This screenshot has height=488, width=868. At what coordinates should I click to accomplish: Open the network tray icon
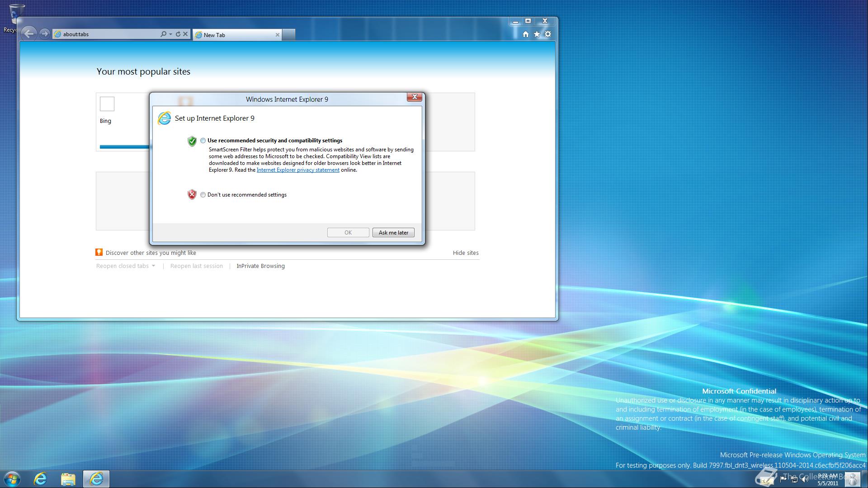coord(794,479)
